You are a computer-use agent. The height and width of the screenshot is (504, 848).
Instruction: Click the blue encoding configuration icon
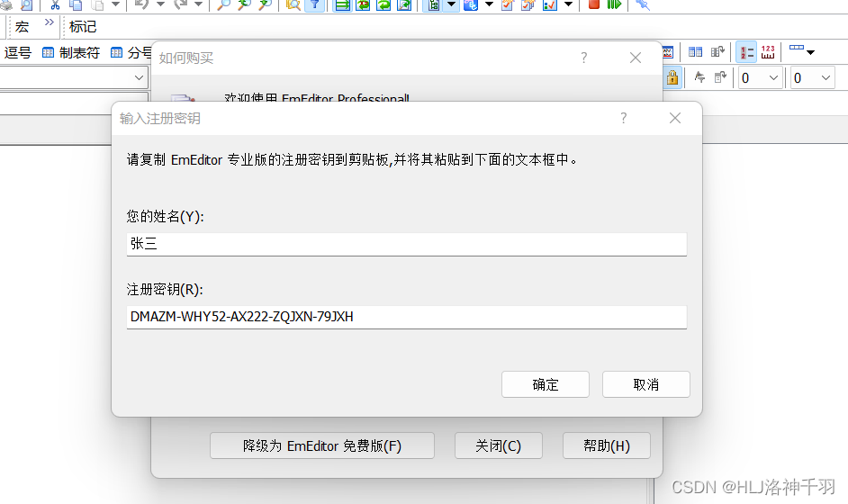471,4
